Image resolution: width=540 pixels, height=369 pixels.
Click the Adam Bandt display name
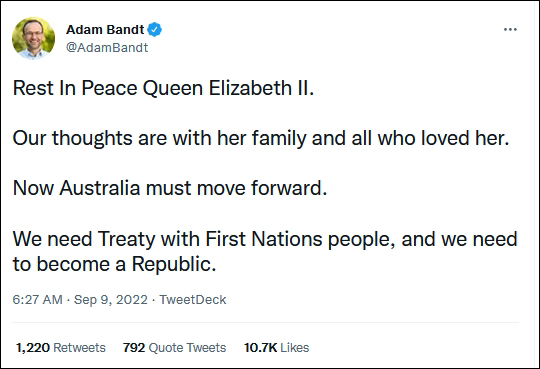(105, 30)
